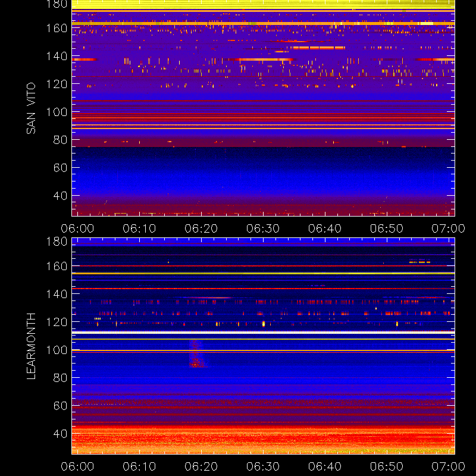Click the red noise patch near 06:20 in Learmonth spectrogram
This screenshot has height=476, width=476.
point(198,353)
